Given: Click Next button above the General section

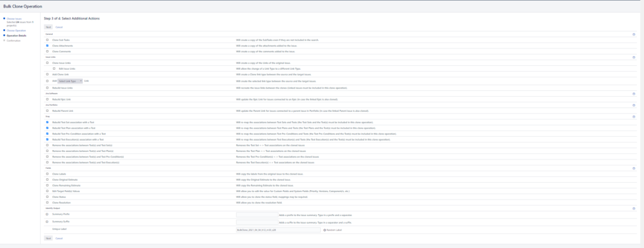Looking at the screenshot, I should coord(48,27).
